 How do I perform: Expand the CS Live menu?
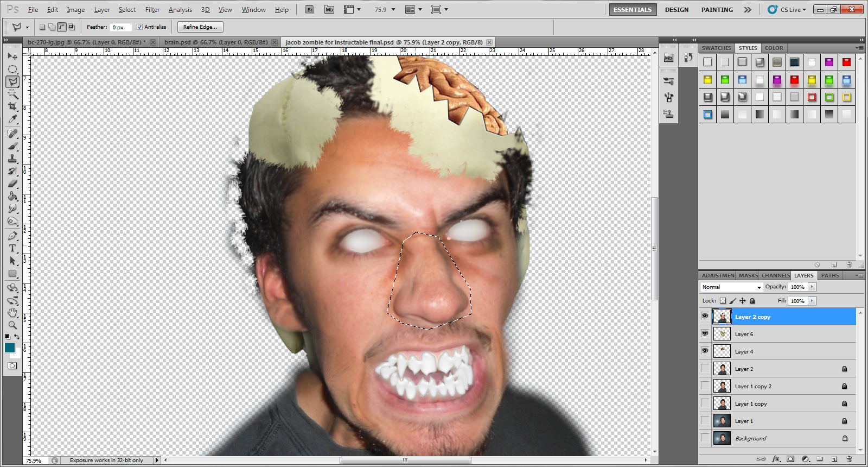(x=787, y=10)
